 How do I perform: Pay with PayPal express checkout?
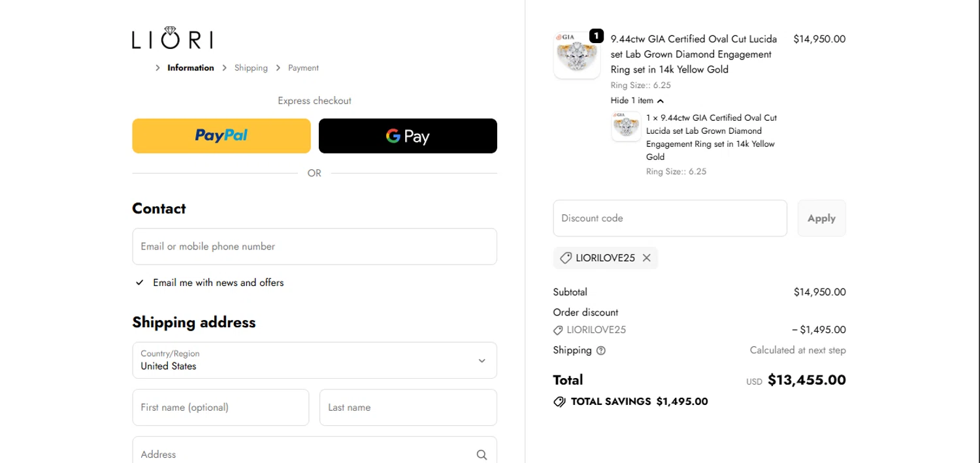221,136
